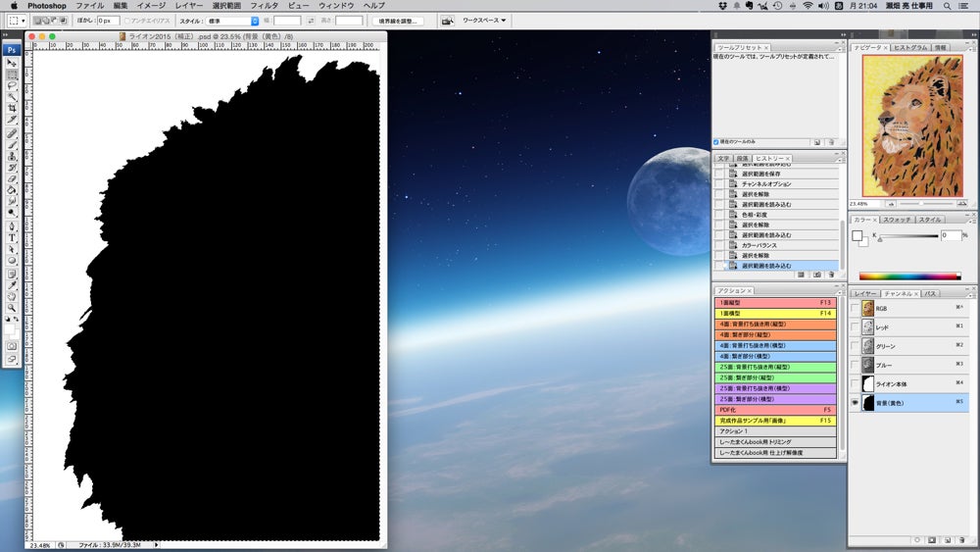Select the Zoom magnifier tool
Viewport: 980px width, 552px height.
[12, 308]
